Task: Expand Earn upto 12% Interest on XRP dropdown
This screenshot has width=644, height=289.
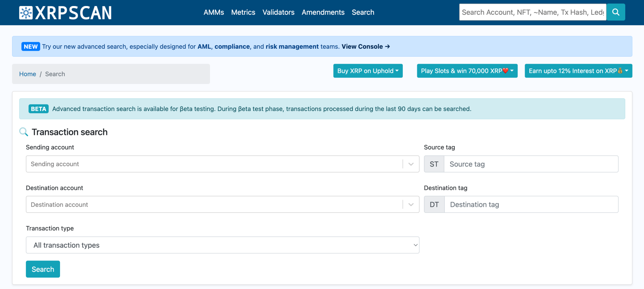Action: pyautogui.click(x=578, y=71)
